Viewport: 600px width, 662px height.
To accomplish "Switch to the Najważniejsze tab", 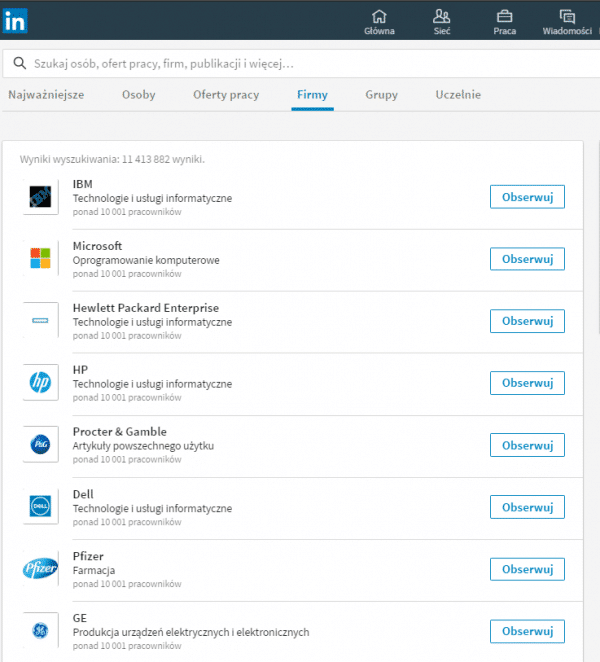I will (46, 95).
